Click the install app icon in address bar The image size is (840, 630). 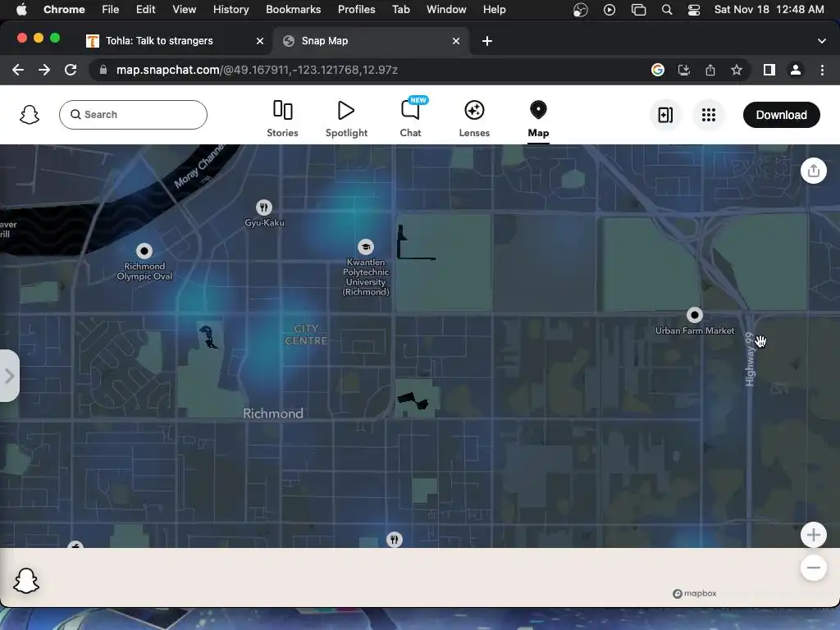click(683, 70)
